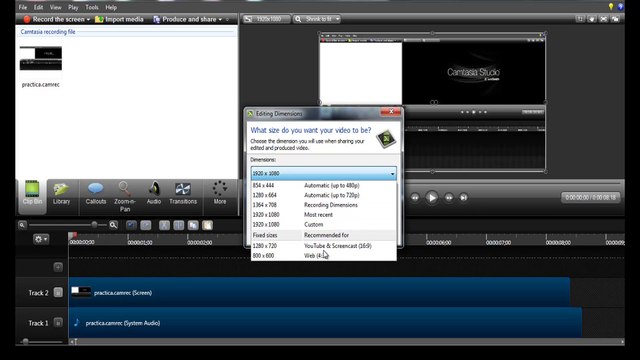Viewport: 640px width, 360px height.
Task: Open the View menu
Action: point(56,7)
